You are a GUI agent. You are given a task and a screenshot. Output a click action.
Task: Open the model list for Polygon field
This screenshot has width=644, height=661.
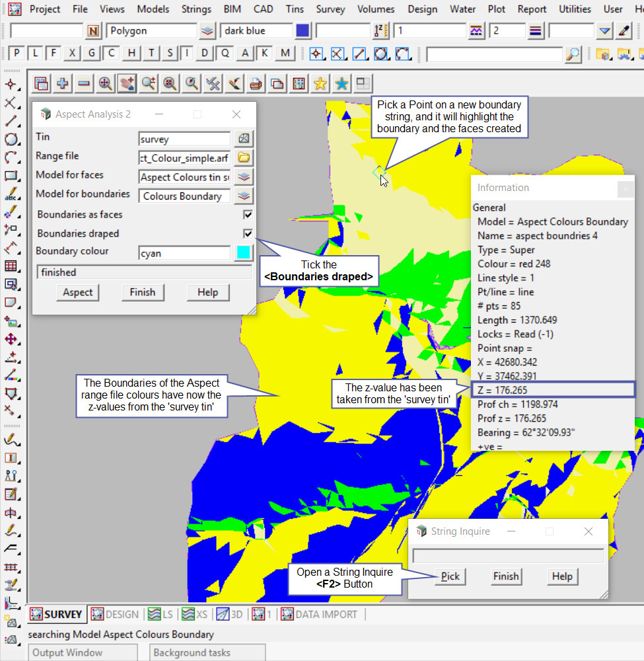coord(207,31)
